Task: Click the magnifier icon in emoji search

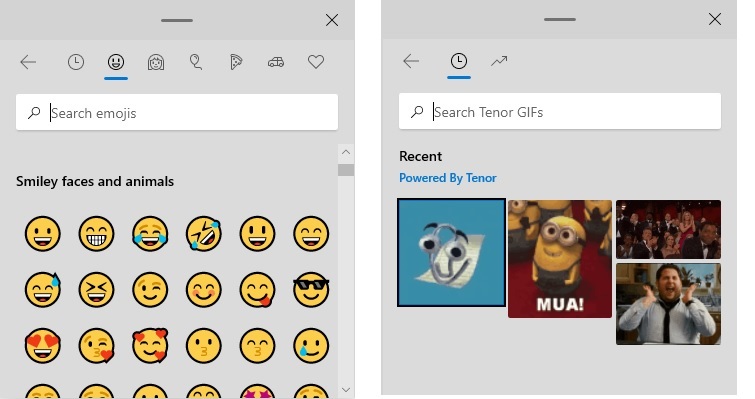Action: pyautogui.click(x=34, y=113)
